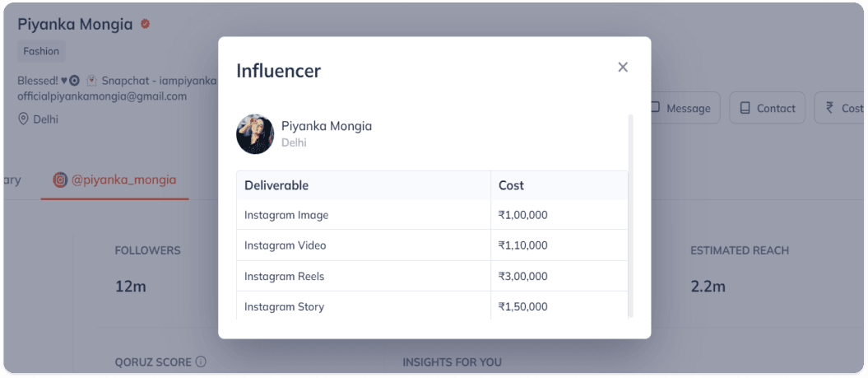Click the Qoruz Score info icon
Viewport: 868px width, 378px height.
tap(201, 362)
